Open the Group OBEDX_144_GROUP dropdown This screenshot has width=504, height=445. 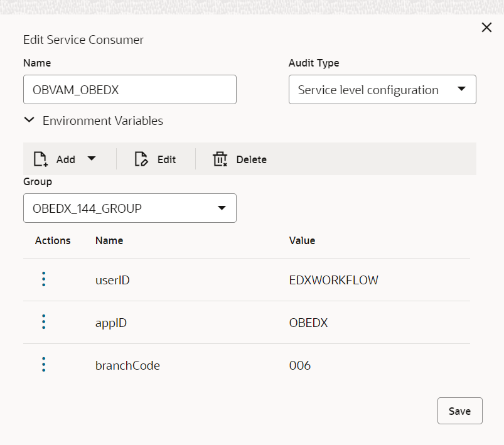[x=130, y=208]
